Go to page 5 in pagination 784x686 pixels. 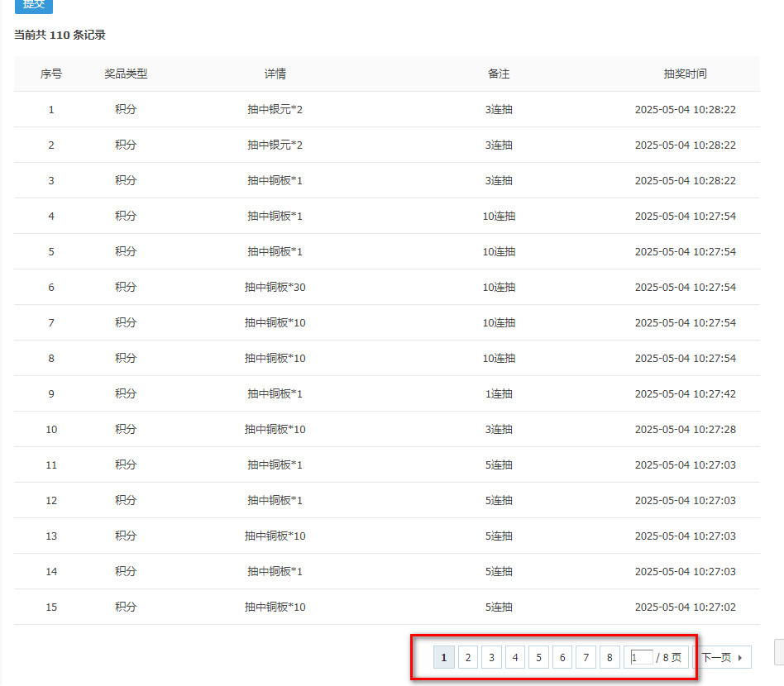point(538,657)
